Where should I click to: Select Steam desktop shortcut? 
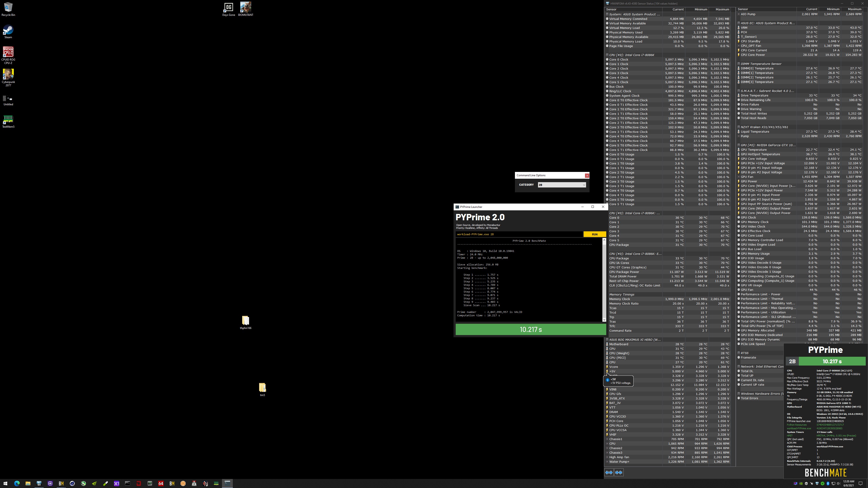pyautogui.click(x=8, y=32)
